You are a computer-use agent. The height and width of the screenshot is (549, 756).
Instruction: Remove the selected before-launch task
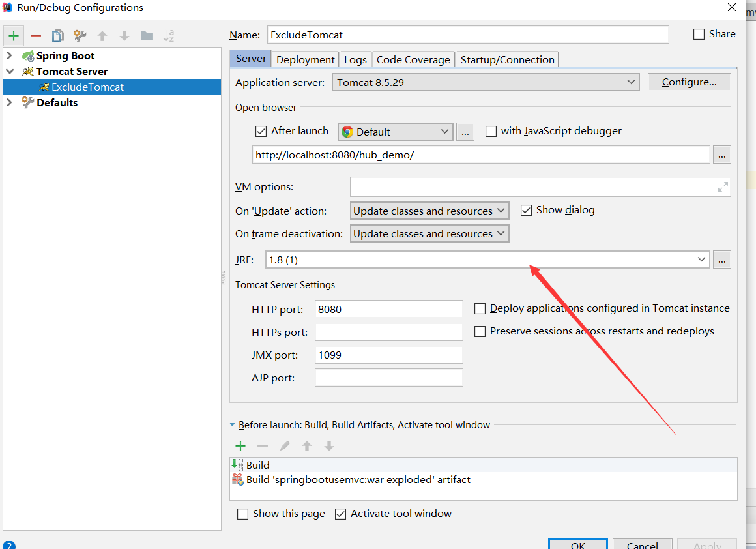pyautogui.click(x=262, y=446)
